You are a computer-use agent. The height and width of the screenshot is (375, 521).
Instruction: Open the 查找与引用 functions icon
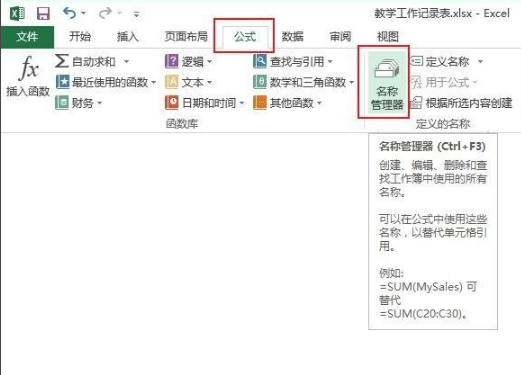click(260, 61)
